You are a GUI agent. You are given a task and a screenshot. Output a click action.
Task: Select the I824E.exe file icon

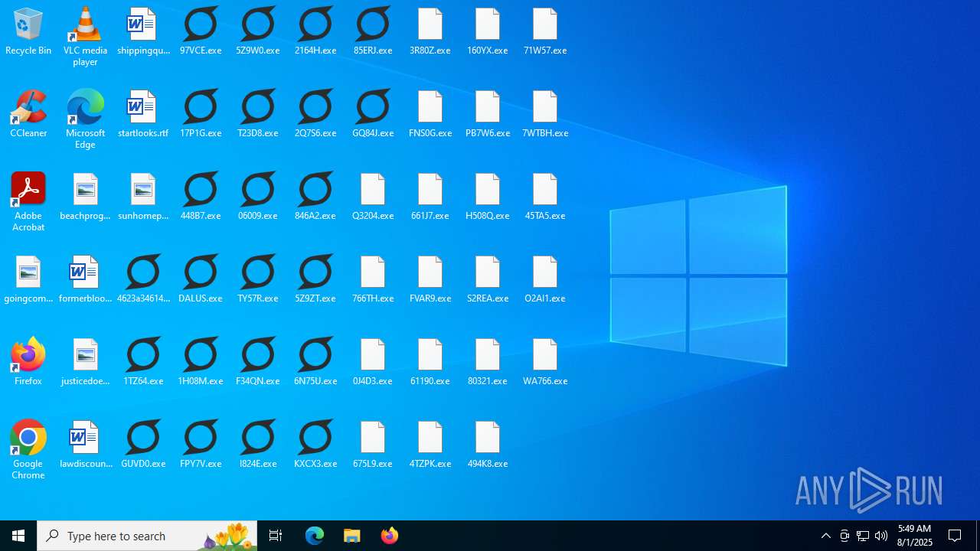(258, 445)
